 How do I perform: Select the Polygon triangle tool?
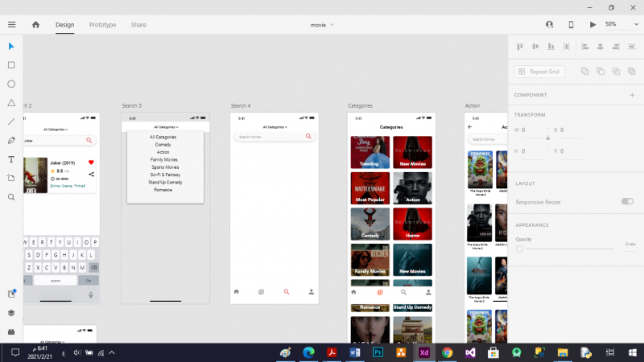[x=11, y=103]
